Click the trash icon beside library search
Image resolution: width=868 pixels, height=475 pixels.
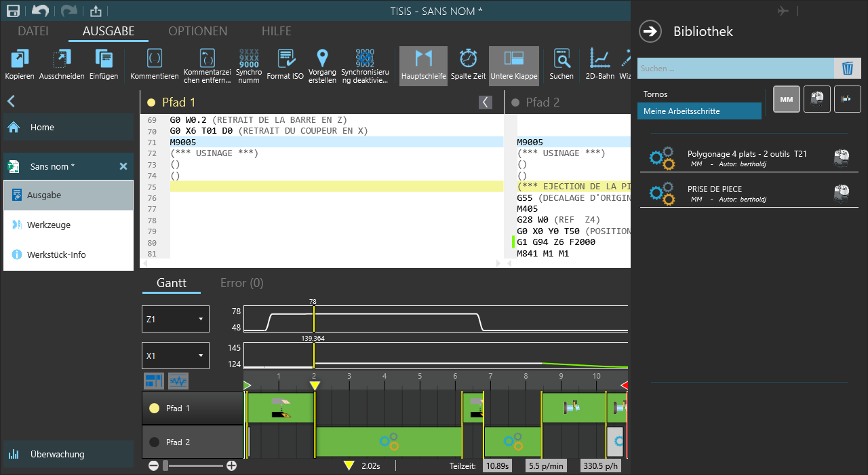click(x=847, y=69)
